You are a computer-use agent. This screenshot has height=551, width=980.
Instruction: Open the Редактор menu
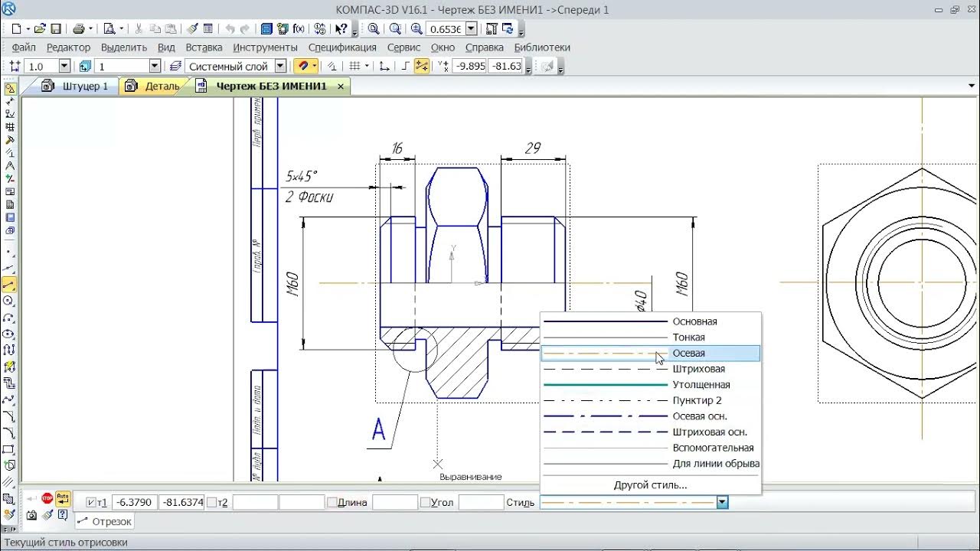click(x=68, y=47)
